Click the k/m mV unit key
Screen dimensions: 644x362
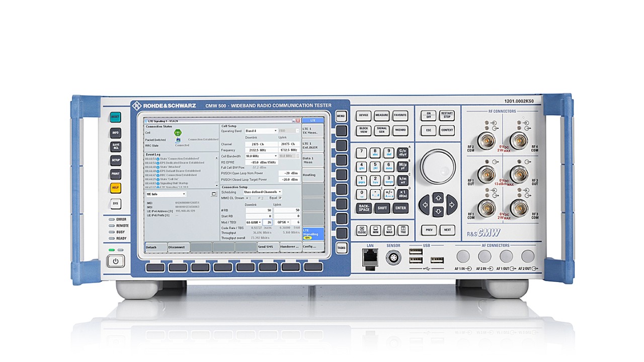pos(403,180)
